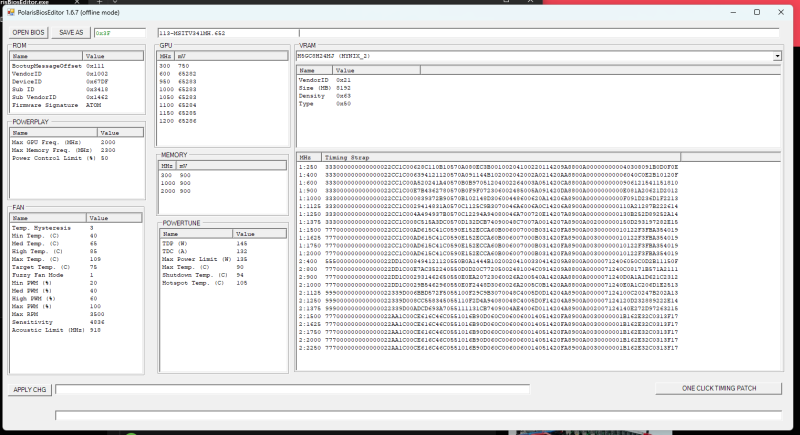Select the Min PWM (%) row
The image size is (800, 435).
(x=76, y=283)
